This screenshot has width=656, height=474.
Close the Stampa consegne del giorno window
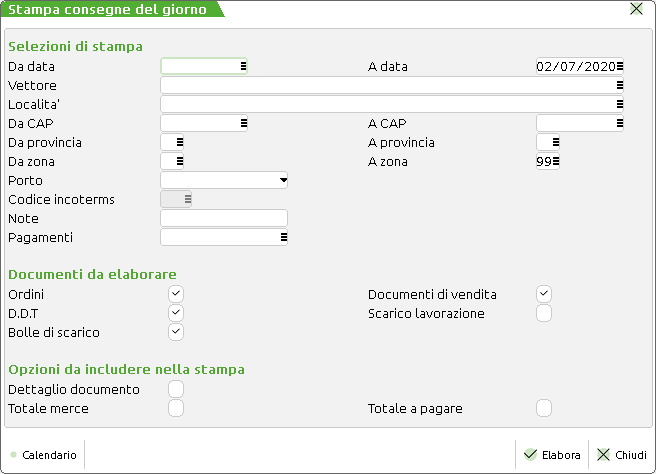click(637, 9)
